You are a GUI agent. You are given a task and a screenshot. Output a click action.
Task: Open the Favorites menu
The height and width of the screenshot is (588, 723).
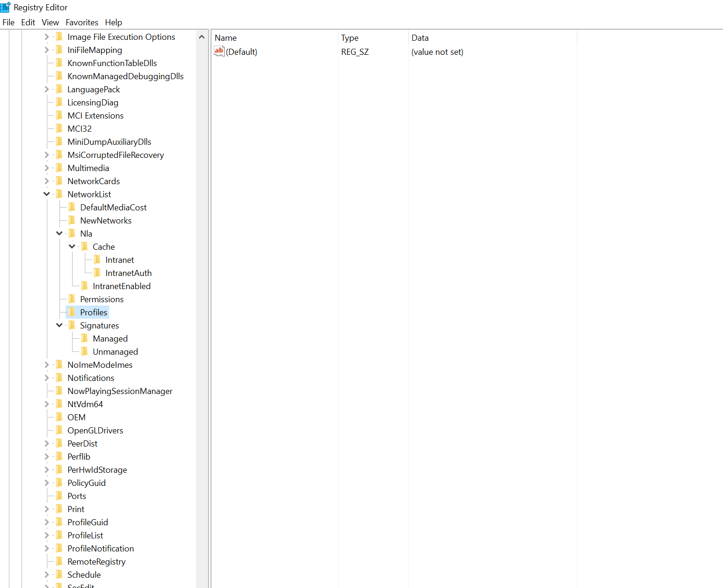(x=82, y=22)
